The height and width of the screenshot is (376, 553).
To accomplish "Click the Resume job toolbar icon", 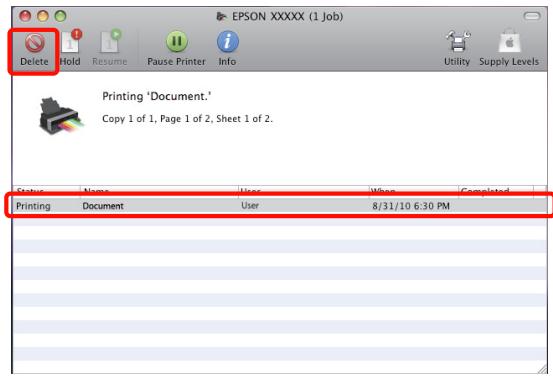I will (110, 49).
